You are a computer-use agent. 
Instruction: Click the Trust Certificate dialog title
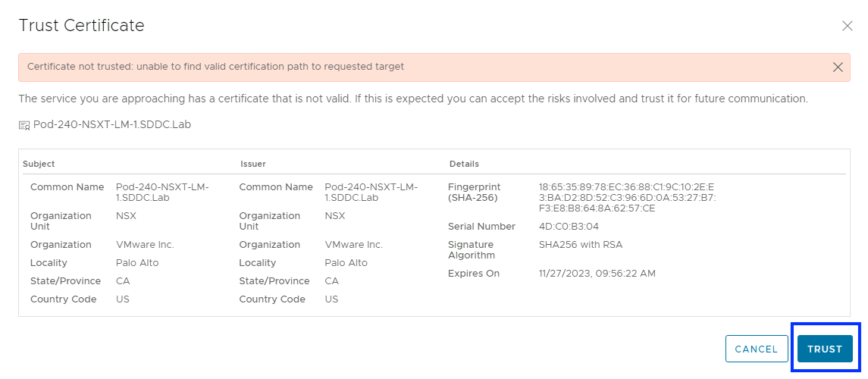pyautogui.click(x=81, y=26)
